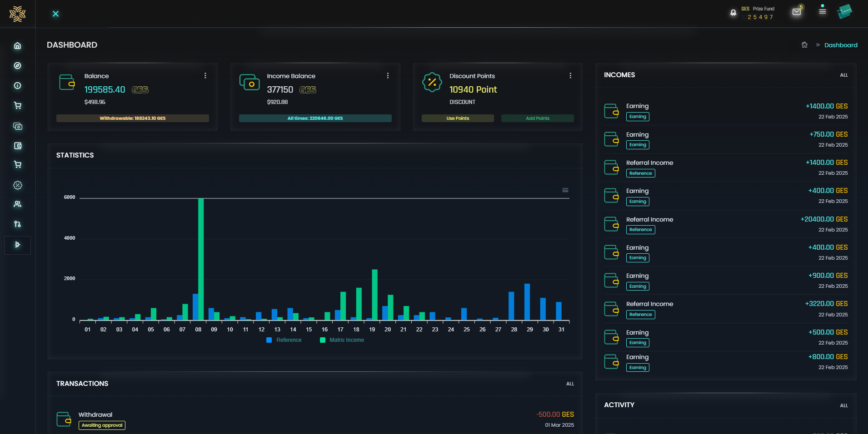Image resolution: width=868 pixels, height=434 pixels.
Task: Select the team members icon in sidebar
Action: [17, 204]
